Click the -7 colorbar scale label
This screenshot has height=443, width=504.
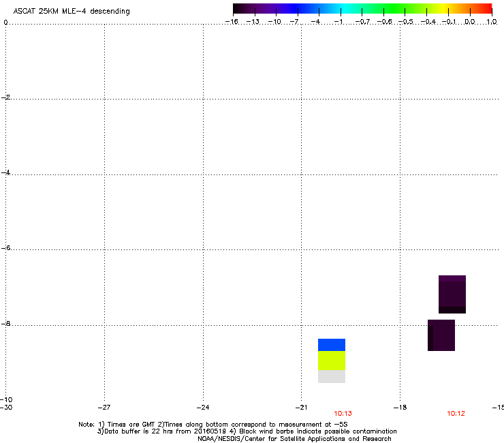(x=294, y=22)
